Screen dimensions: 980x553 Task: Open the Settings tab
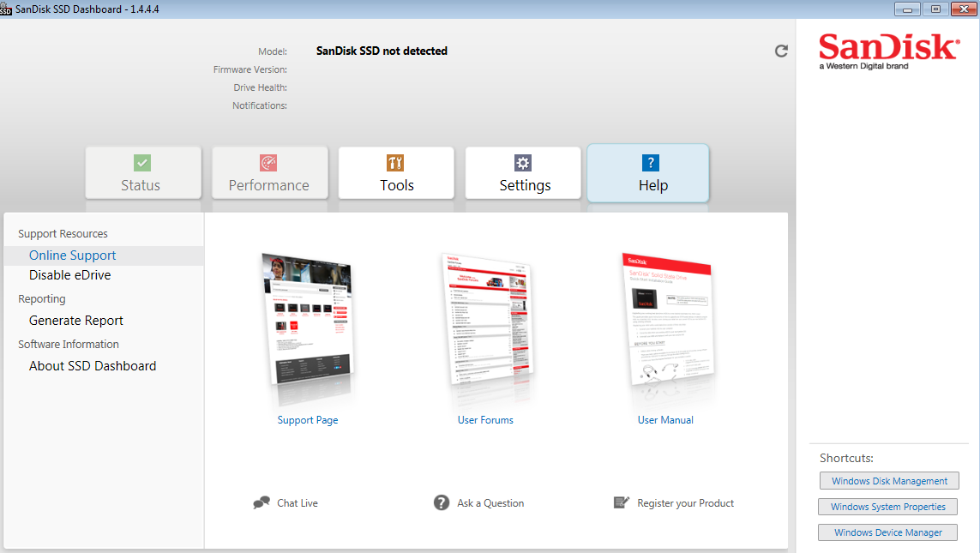(x=523, y=173)
